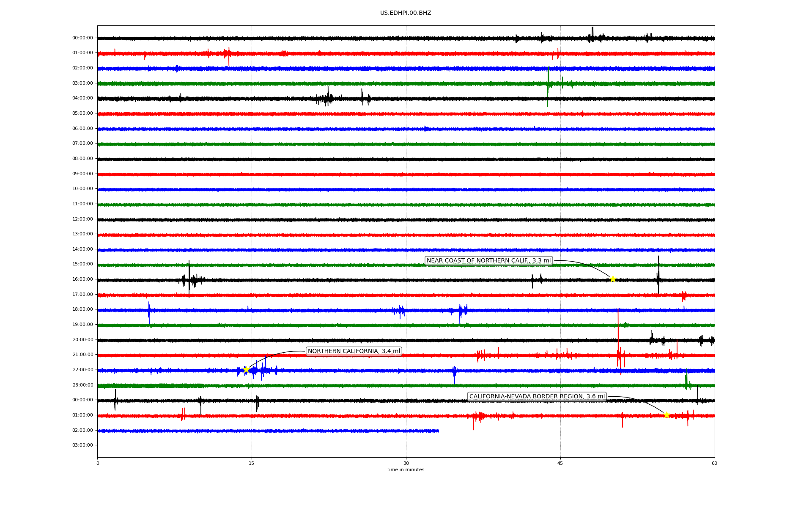Click the yellow star on the 22:00:00 trace
Viewport: 812px width, 508px height.
tap(246, 370)
